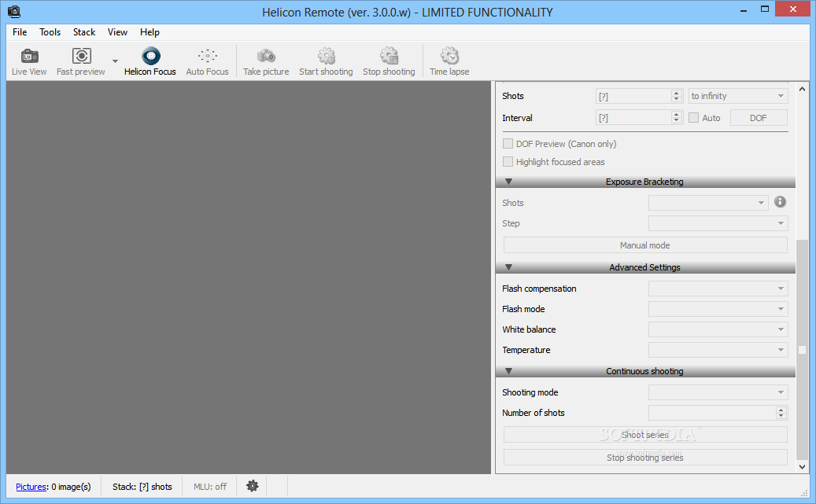Screen dimensions: 816x504
Task: Check the Auto interval checkbox
Action: click(x=693, y=118)
